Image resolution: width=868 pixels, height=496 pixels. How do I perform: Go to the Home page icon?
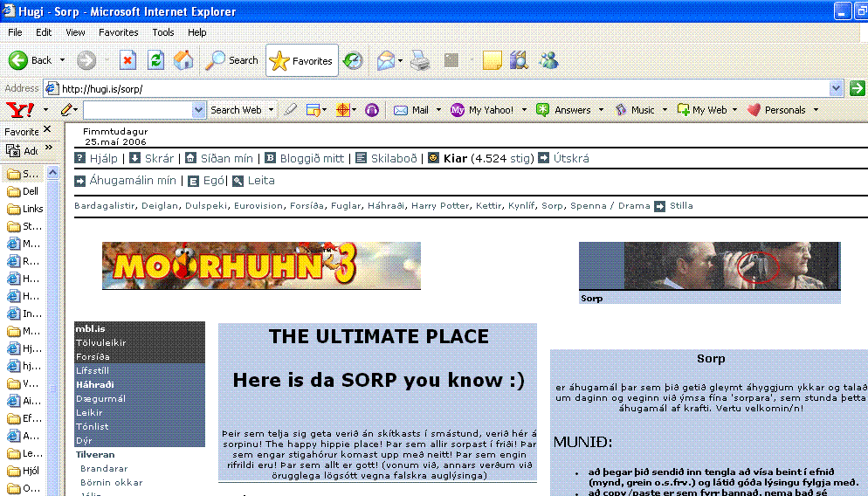(x=183, y=60)
